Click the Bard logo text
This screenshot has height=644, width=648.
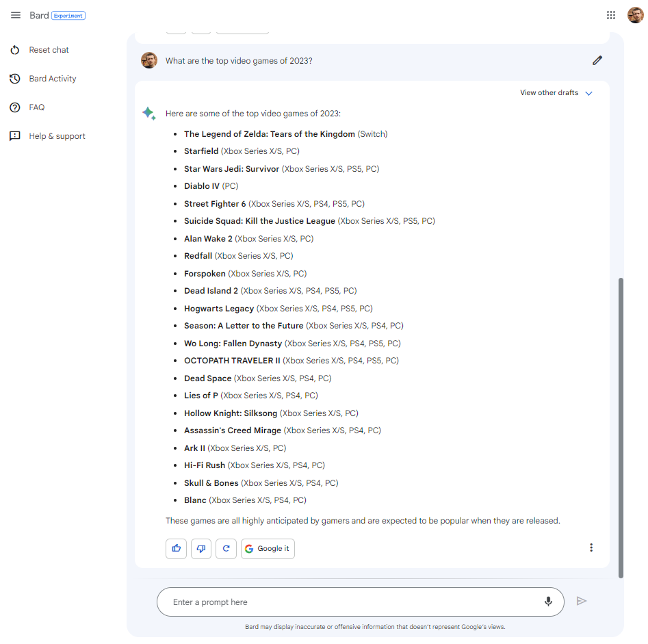[x=39, y=15]
